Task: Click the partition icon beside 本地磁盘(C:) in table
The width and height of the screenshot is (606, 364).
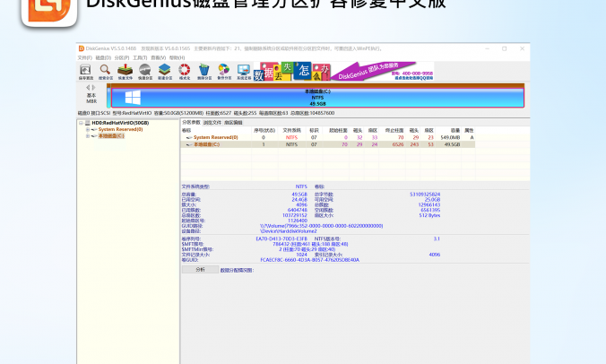Action: coord(189,144)
